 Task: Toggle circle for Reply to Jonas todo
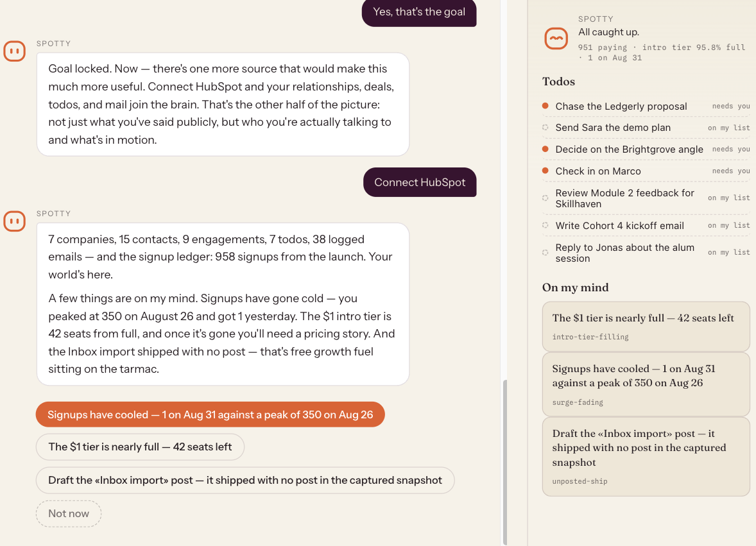tap(546, 253)
